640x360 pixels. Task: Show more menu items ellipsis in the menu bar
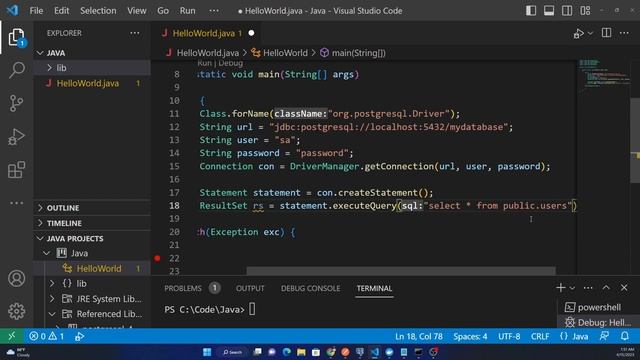tap(214, 11)
